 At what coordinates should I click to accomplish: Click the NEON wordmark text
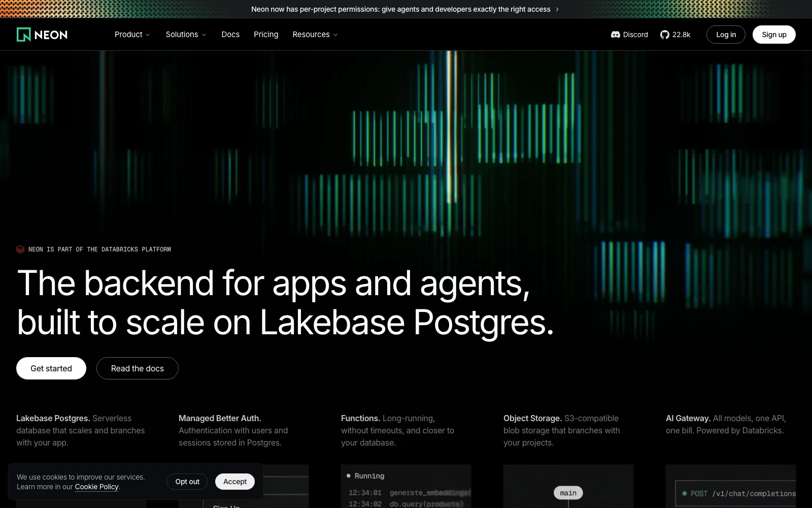tap(51, 35)
